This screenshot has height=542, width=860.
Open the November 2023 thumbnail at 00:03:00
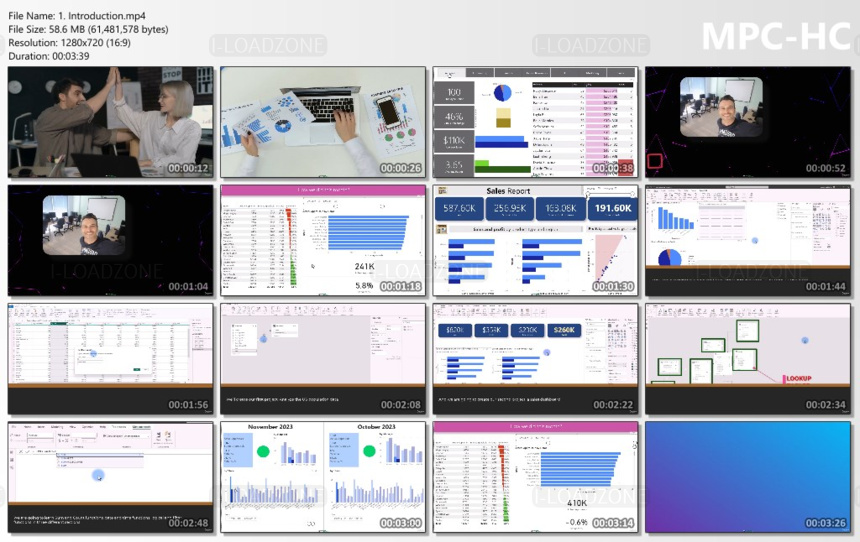pyautogui.click(x=323, y=477)
